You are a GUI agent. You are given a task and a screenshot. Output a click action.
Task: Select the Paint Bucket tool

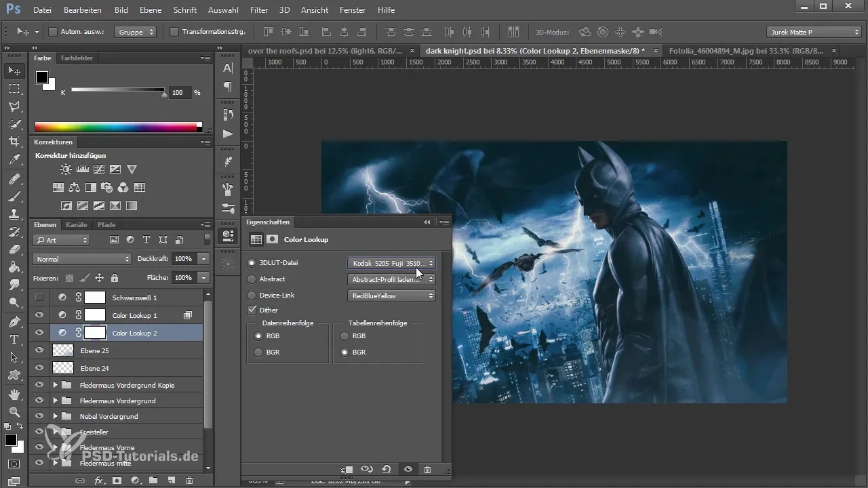tap(14, 267)
